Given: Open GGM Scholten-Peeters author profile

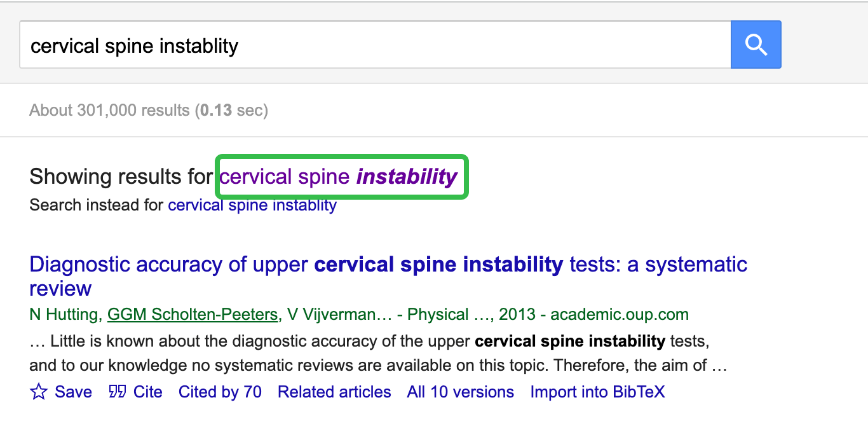Looking at the screenshot, I should click(193, 314).
